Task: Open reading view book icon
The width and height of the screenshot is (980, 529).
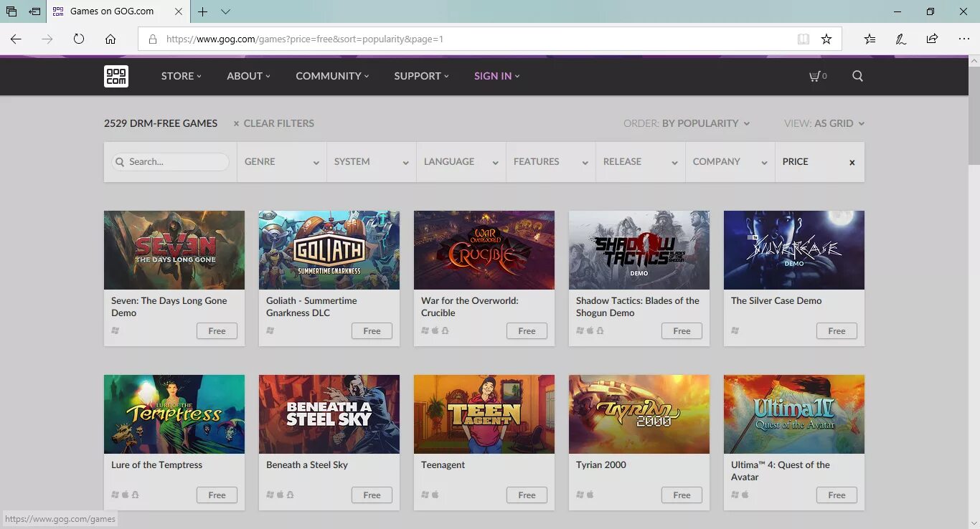Action: tap(804, 39)
